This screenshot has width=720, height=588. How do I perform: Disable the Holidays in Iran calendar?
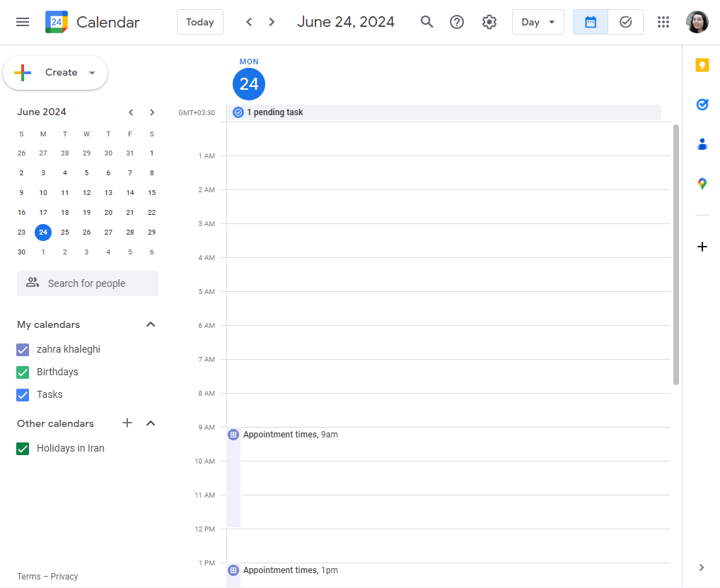click(x=23, y=448)
